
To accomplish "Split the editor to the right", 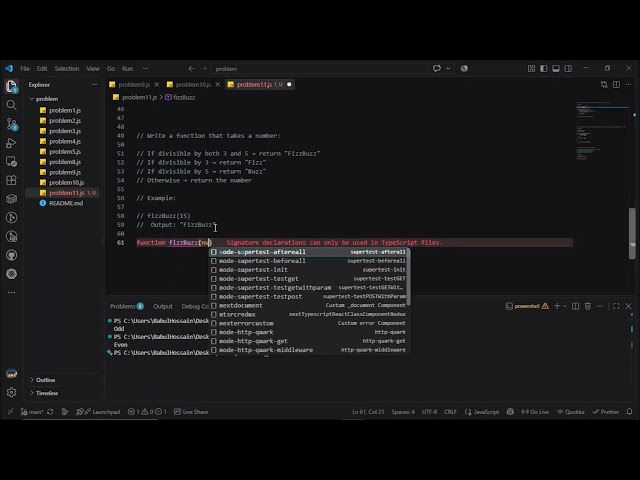I will click(x=616, y=84).
